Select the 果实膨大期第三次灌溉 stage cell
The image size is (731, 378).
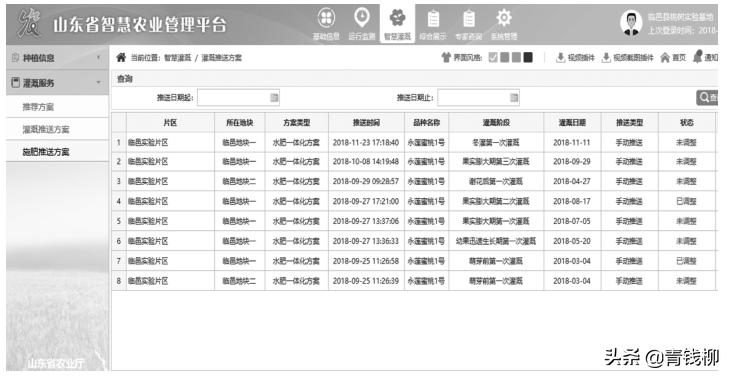point(496,162)
